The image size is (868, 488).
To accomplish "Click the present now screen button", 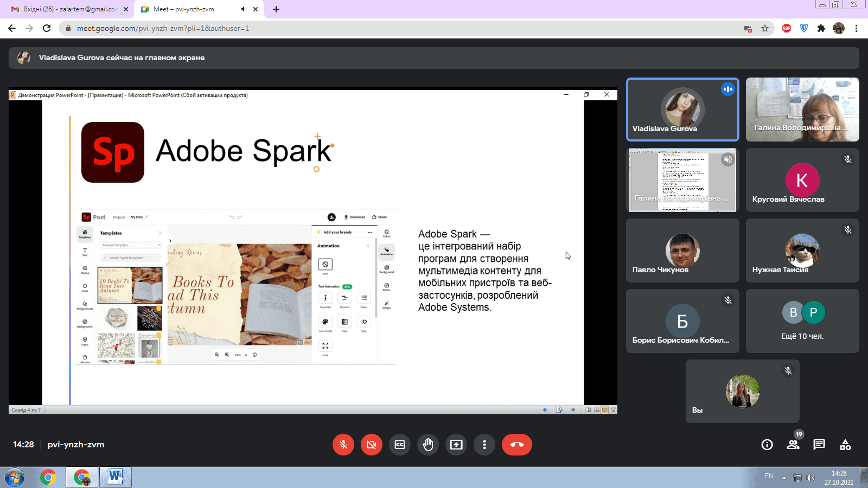I will click(x=456, y=445).
